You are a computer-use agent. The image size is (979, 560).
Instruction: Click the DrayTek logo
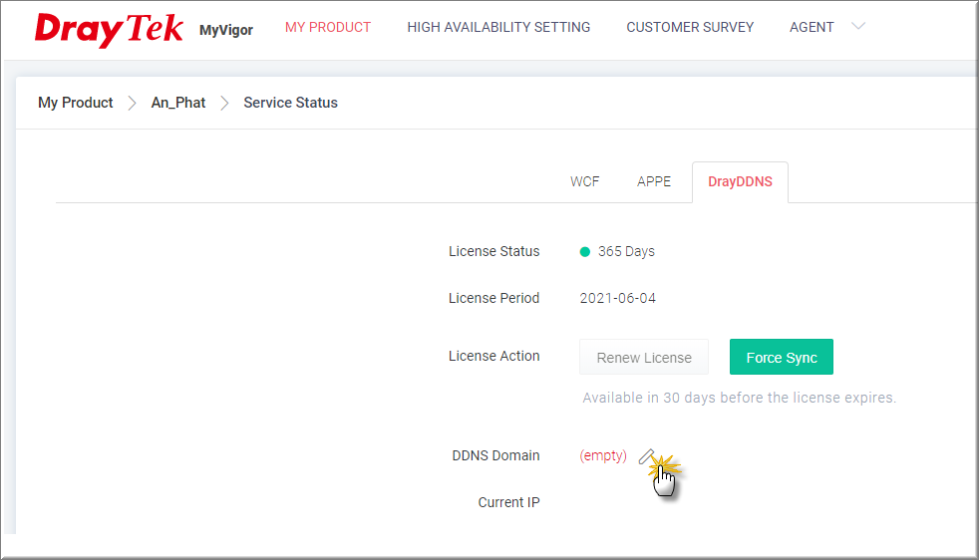tap(109, 29)
